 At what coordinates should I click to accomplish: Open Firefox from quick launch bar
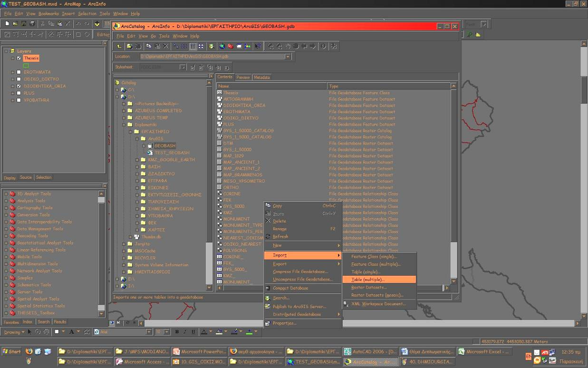pyautogui.click(x=29, y=352)
